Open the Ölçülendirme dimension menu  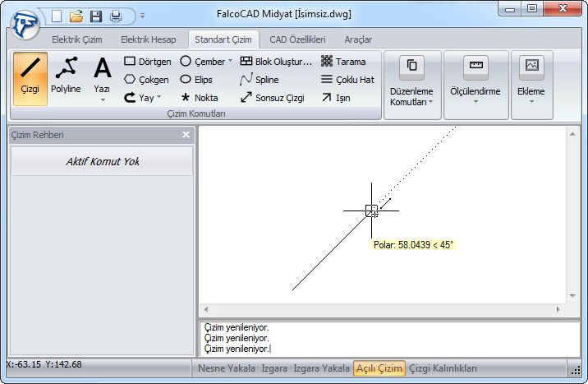[x=475, y=85]
